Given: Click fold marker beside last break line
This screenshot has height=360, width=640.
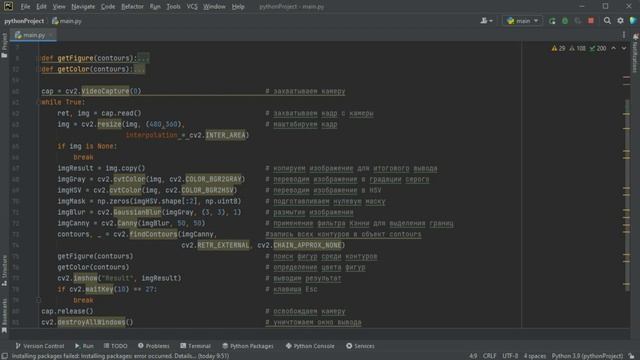Looking at the screenshot, I should click(39, 300).
